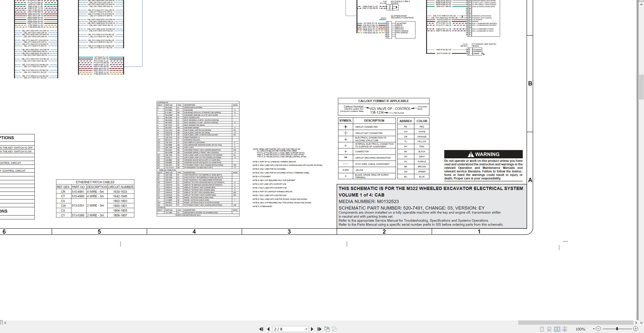Click 'ETHERNET PATCH CABLES' table title

(x=95, y=182)
